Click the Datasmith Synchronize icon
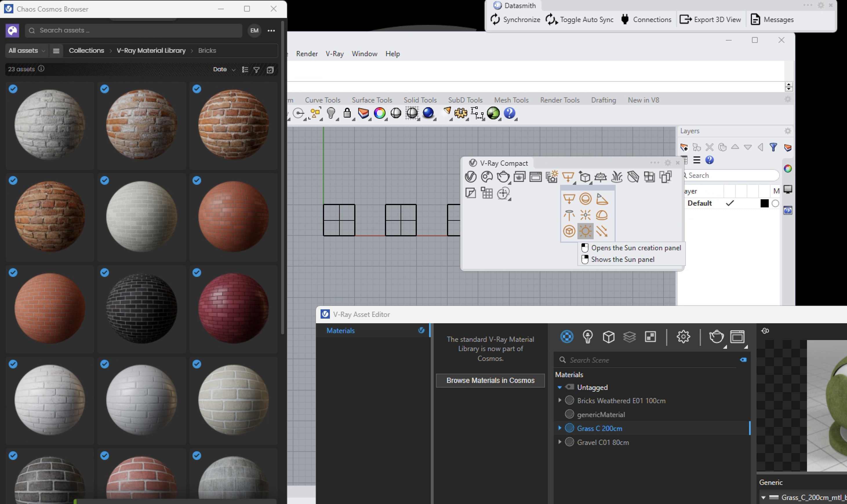 [x=496, y=19]
